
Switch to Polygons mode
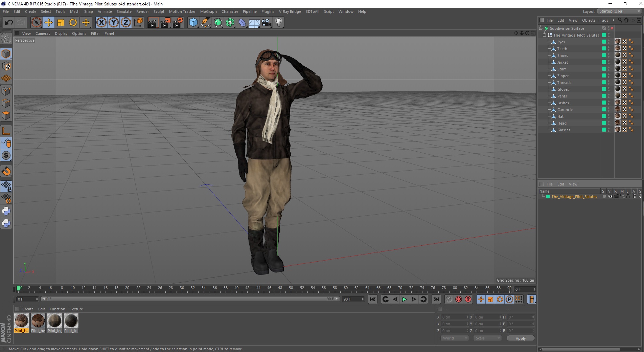(6, 115)
